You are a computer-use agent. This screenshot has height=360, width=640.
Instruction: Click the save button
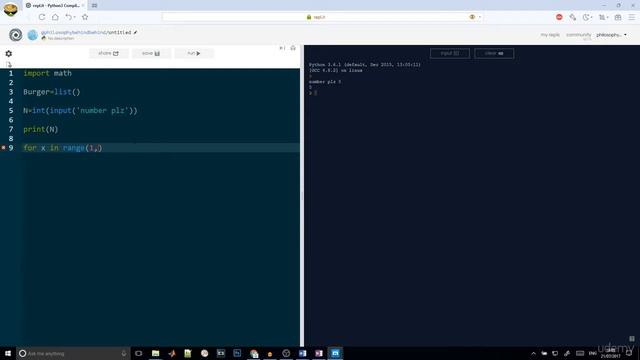(151, 53)
